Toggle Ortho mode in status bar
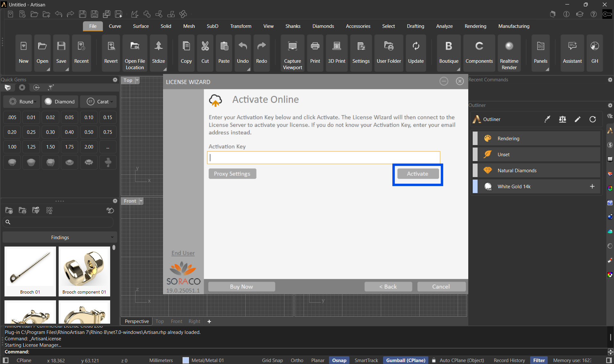The width and height of the screenshot is (614, 364). click(x=297, y=360)
